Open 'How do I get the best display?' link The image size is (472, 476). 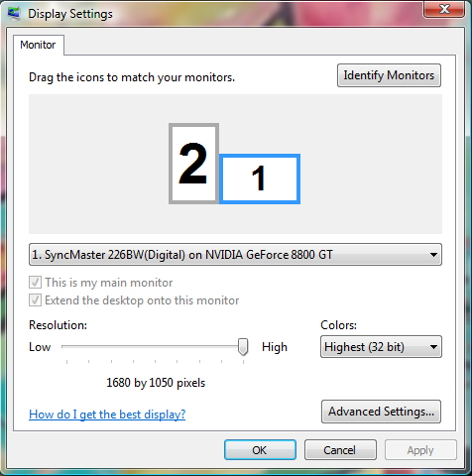click(x=107, y=415)
